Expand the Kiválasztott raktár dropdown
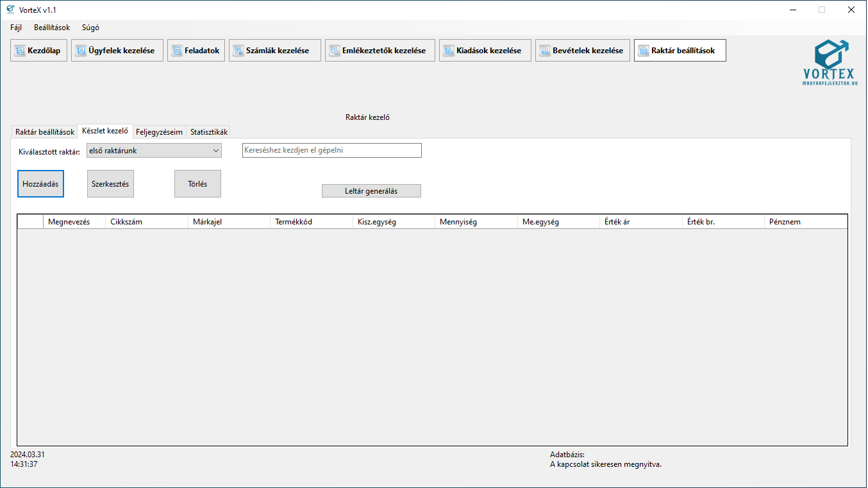The height and width of the screenshot is (488, 868). coord(215,151)
